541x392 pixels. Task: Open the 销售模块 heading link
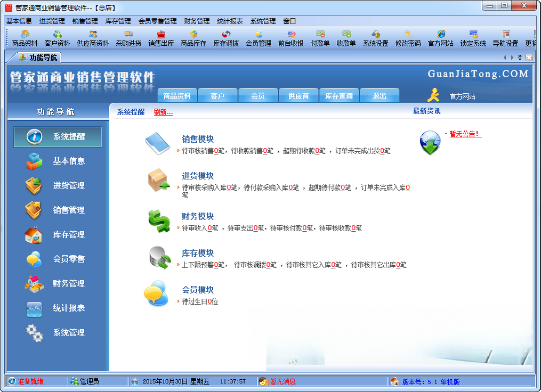198,139
